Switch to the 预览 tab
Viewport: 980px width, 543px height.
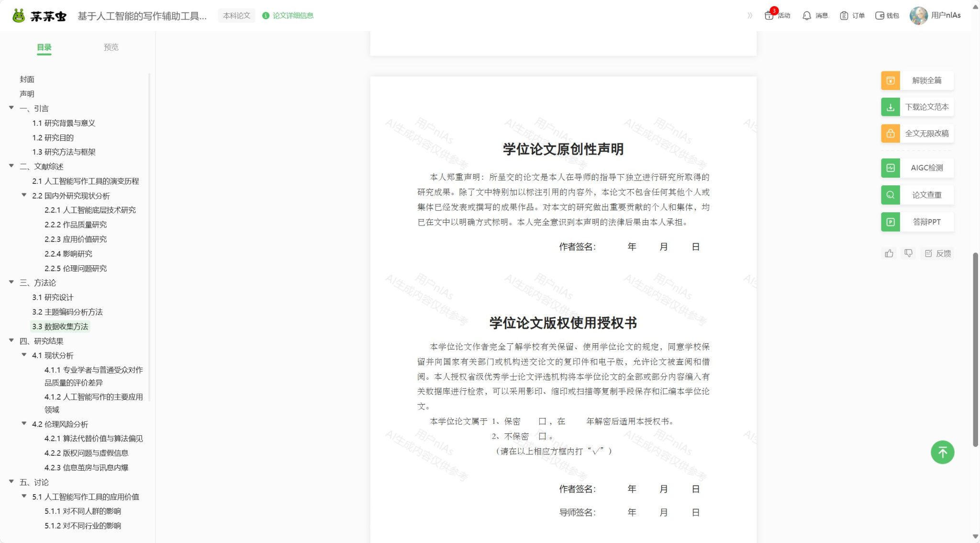coord(111,47)
